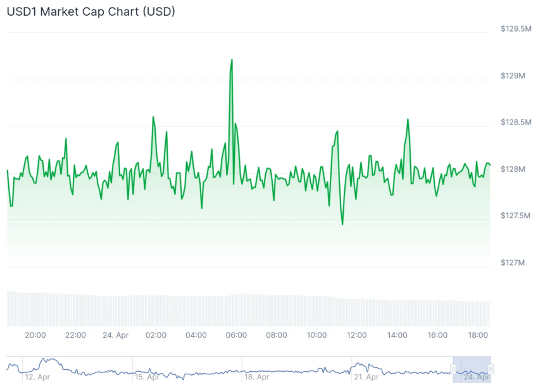The image size is (538, 392).
Task: Click the 06:00 time axis label
Action: click(x=236, y=335)
